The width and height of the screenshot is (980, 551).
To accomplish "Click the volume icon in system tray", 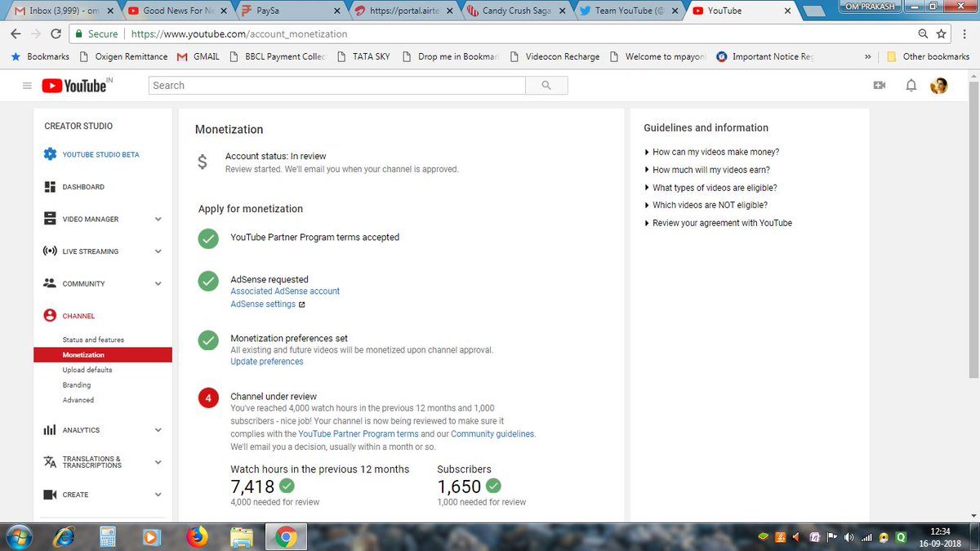I will click(x=849, y=537).
